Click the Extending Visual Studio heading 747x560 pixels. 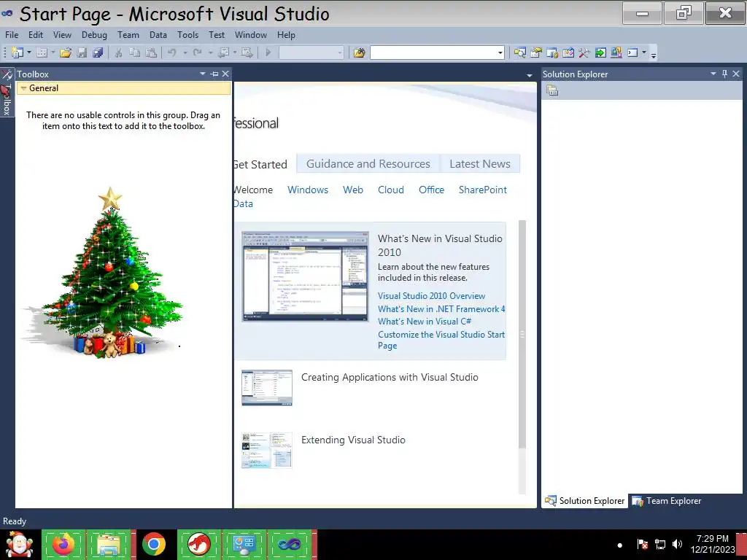point(353,440)
